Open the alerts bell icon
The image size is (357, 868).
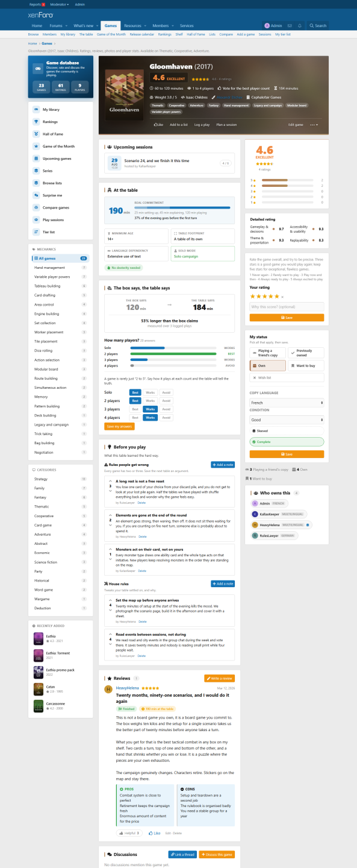click(x=299, y=26)
